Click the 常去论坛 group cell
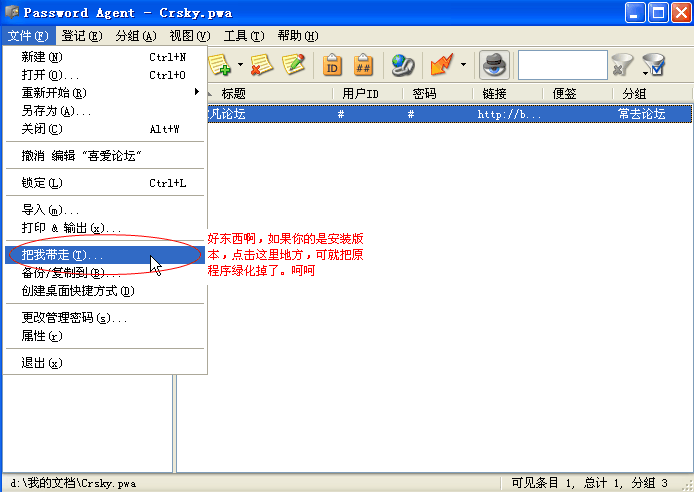Viewport: 694px width, 492px height. pos(642,114)
